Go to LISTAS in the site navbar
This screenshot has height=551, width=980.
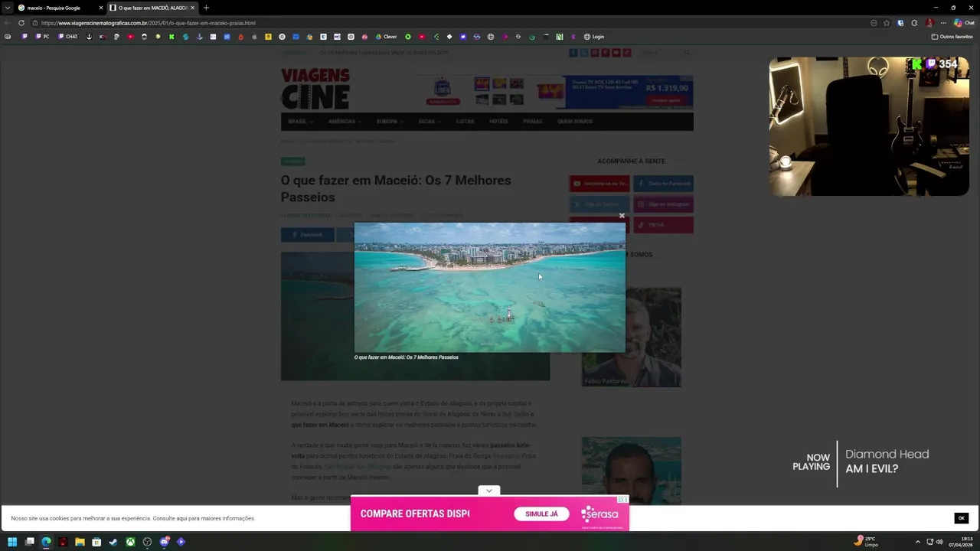pyautogui.click(x=465, y=121)
